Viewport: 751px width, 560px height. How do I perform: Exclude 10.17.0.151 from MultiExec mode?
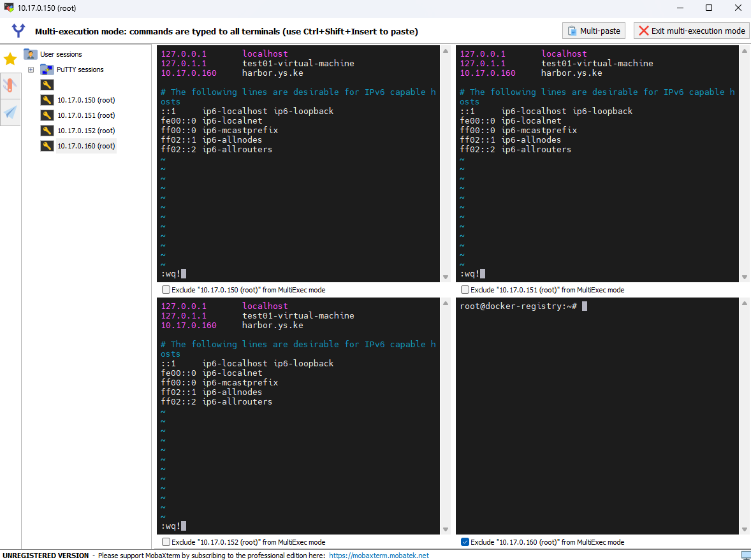pos(465,290)
